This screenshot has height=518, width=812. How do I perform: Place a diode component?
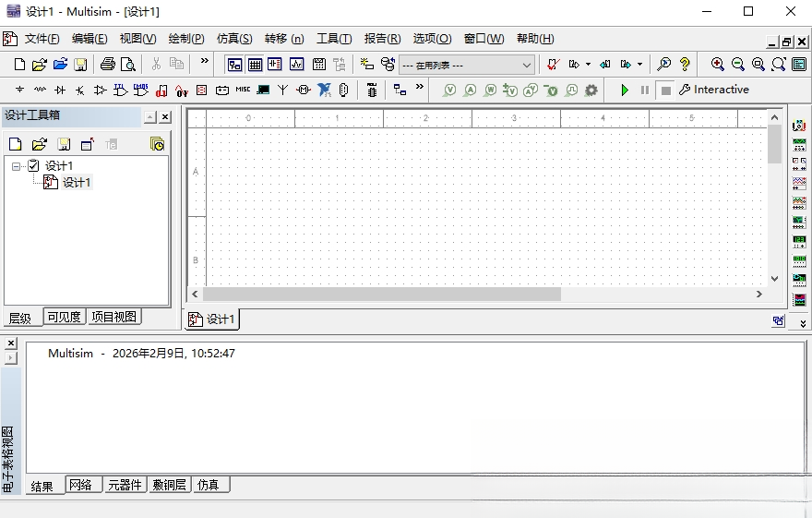click(x=60, y=90)
